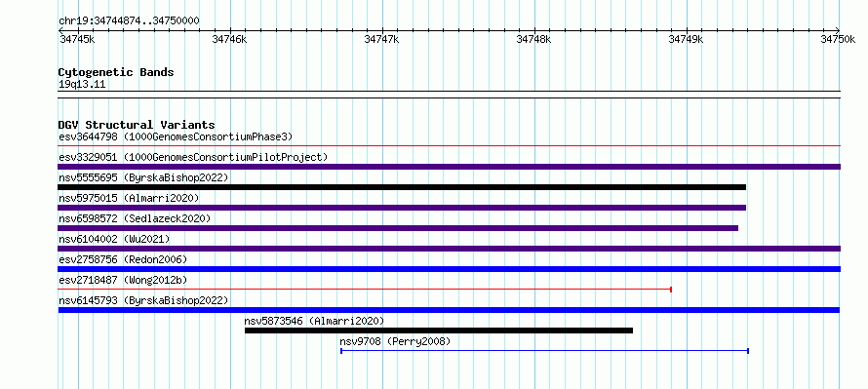Viewport: 868px width, 389px height.
Task: Click the esv3644798 (1000GenomesConsortiumPhase3) label
Action: pyautogui.click(x=176, y=136)
